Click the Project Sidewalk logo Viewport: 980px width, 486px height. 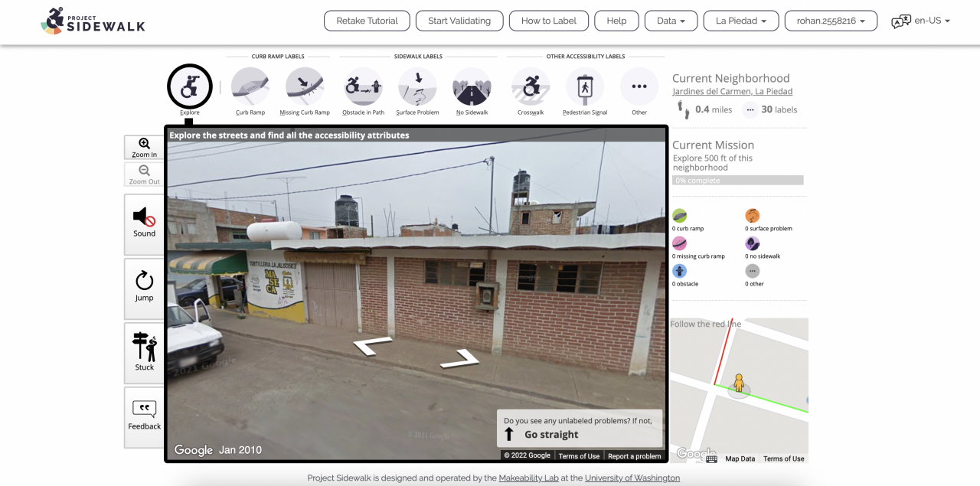[x=93, y=21]
